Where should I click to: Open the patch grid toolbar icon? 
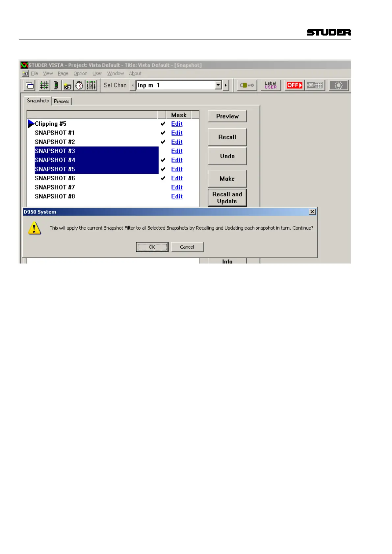coord(44,86)
